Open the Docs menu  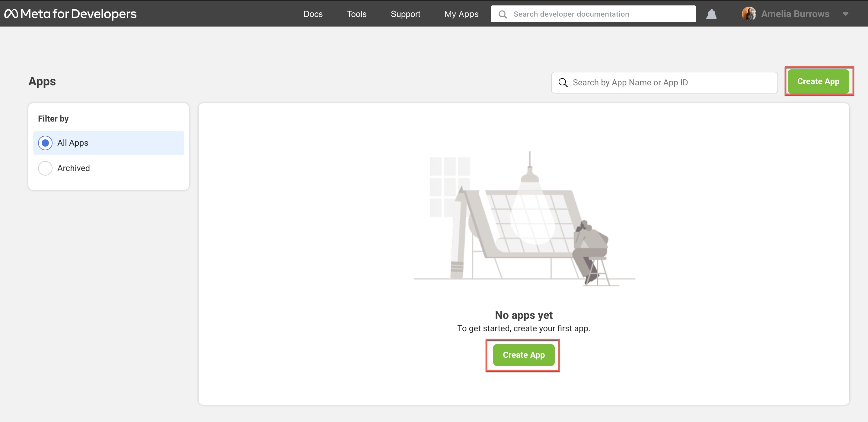pos(313,14)
